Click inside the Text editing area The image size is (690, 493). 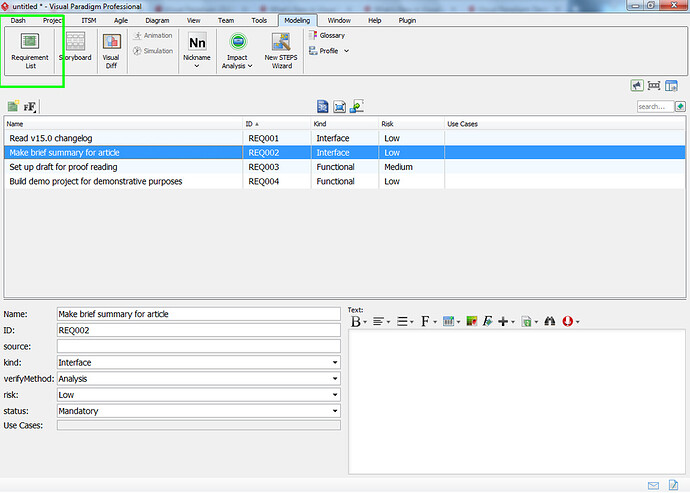pyautogui.click(x=517, y=402)
